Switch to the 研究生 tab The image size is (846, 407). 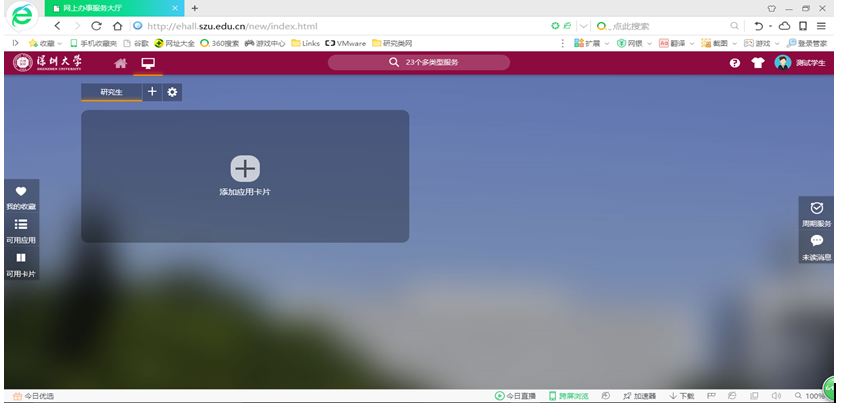pyautogui.click(x=111, y=92)
